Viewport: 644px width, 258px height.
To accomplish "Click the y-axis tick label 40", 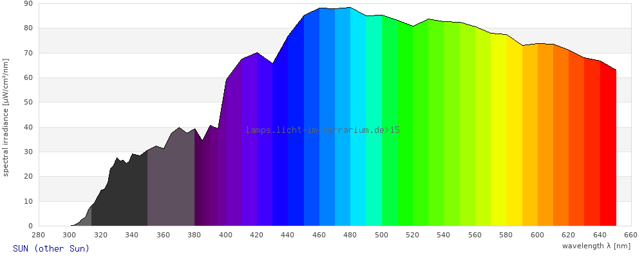I will pos(28,127).
